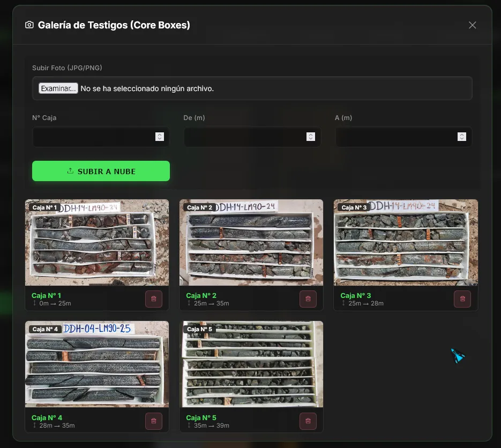501x448 pixels.
Task: Click depth range 0m → 25m
Action: point(55,303)
